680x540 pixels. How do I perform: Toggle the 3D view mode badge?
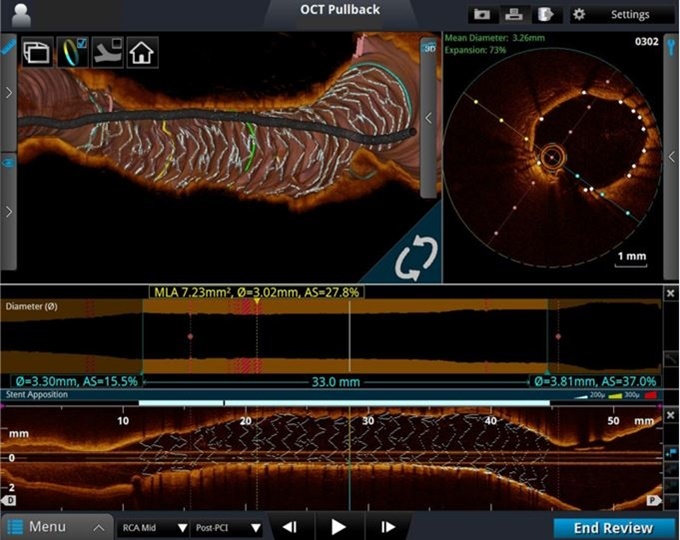coord(428,46)
